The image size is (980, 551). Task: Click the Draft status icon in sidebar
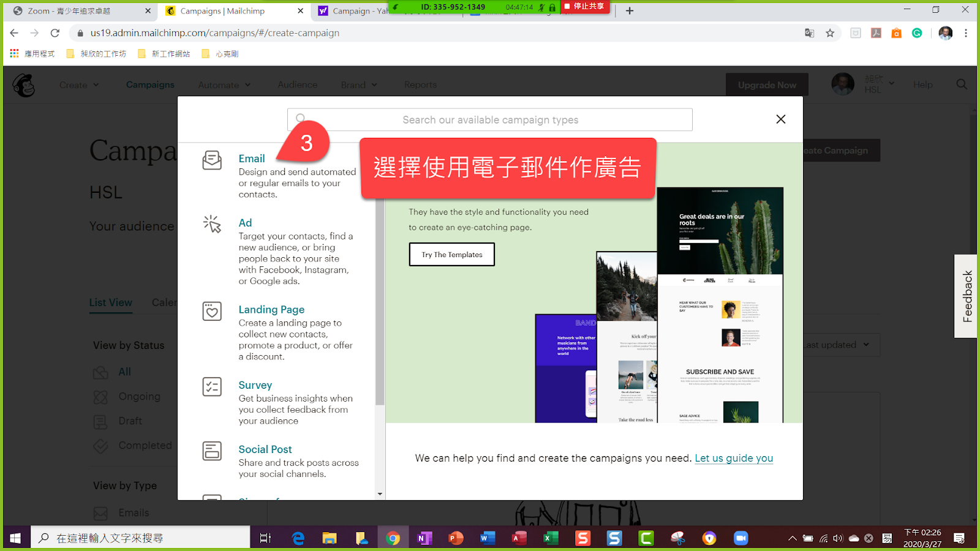[x=100, y=422]
